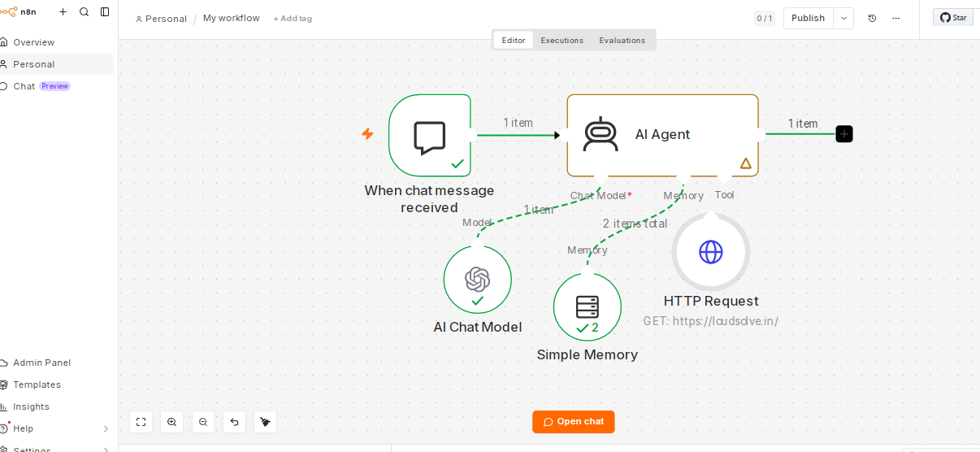Screen dimensions: 980x452
Task: Select the chat message trigger node
Action: pos(430,135)
